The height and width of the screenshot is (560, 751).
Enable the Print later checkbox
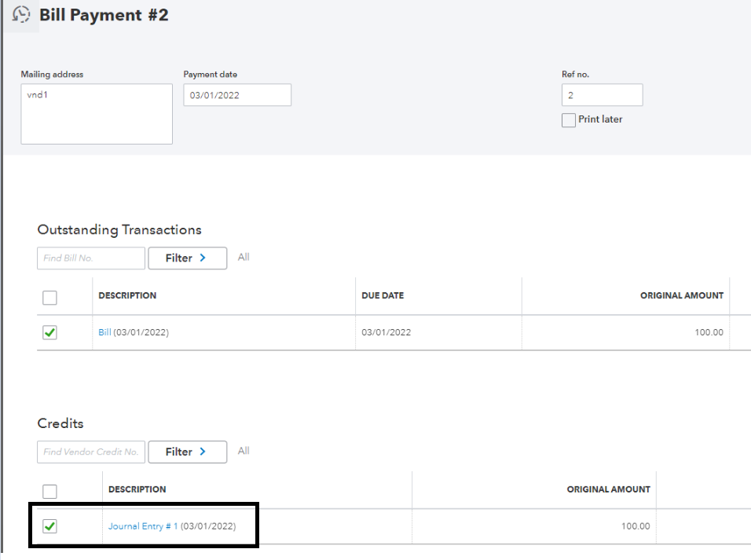pos(569,120)
